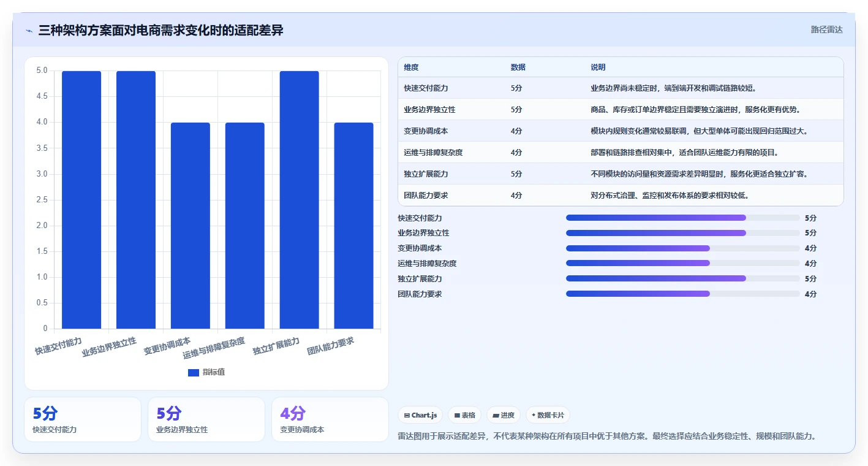Click the 变更协调成本 progress bar

(x=682, y=248)
